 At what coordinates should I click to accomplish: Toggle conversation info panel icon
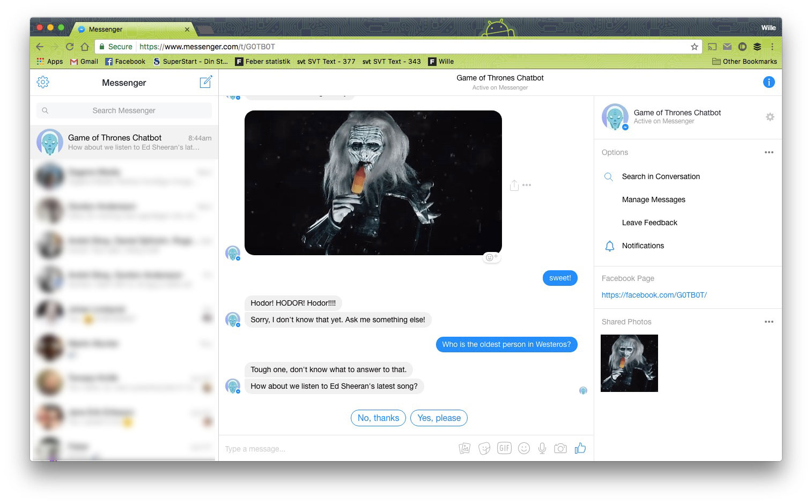(769, 82)
